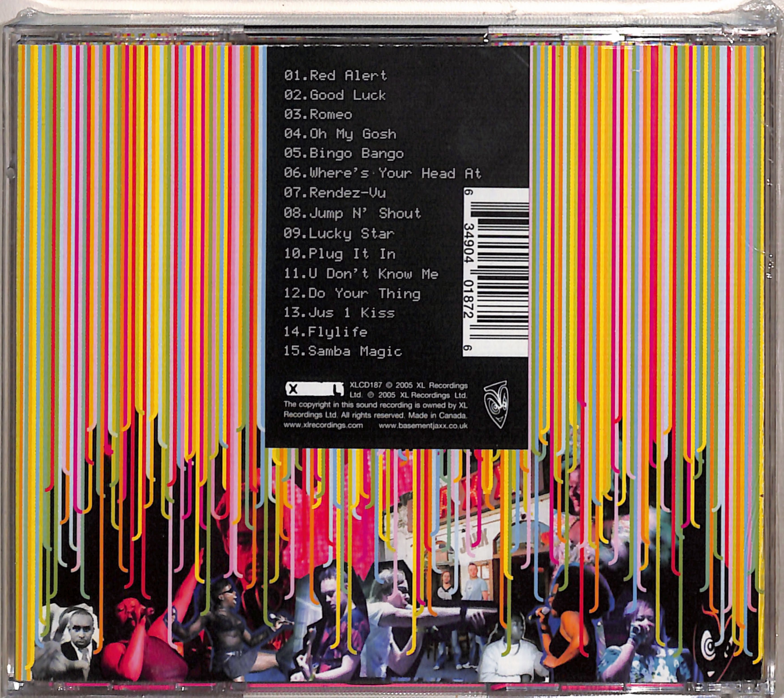Click the XLCD187 catalog number text
784x698 pixels.
coord(366,385)
